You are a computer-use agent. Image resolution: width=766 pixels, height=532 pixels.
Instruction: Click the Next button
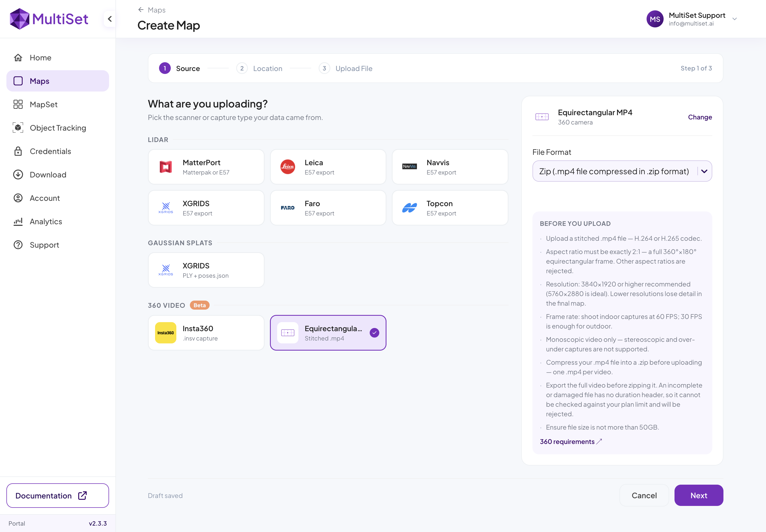tap(699, 495)
